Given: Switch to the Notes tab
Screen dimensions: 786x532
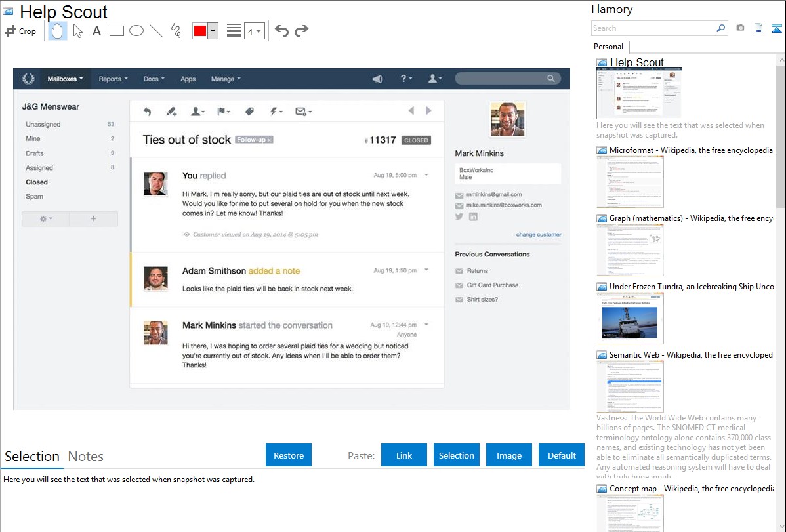Looking at the screenshot, I should click(86, 457).
